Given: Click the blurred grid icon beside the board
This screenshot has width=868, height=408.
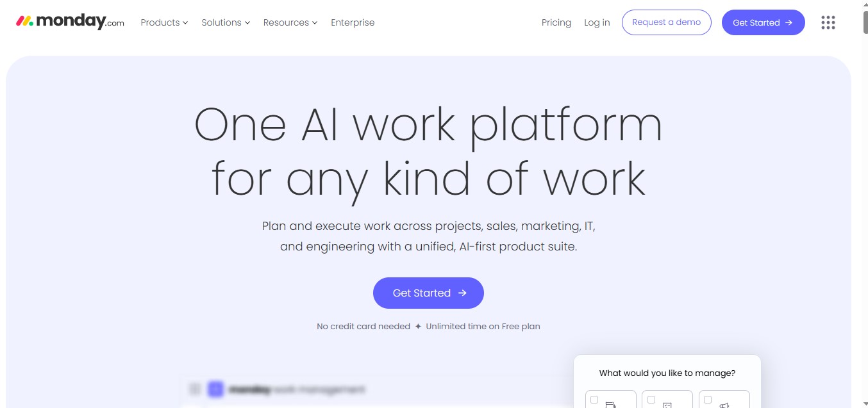Looking at the screenshot, I should [x=195, y=389].
